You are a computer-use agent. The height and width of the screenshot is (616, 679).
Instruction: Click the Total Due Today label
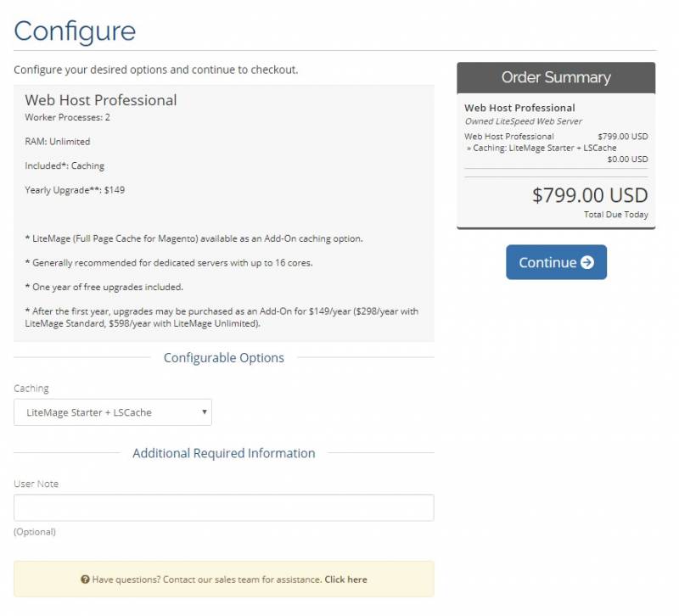(x=616, y=215)
